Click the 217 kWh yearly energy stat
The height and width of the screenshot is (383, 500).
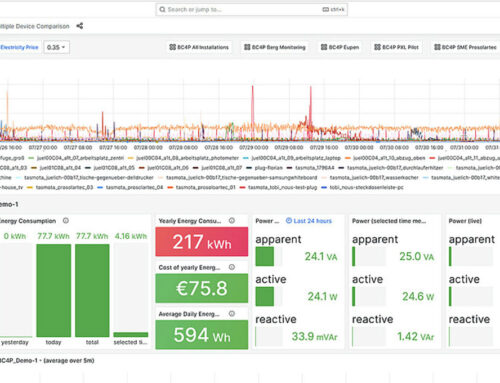point(202,242)
